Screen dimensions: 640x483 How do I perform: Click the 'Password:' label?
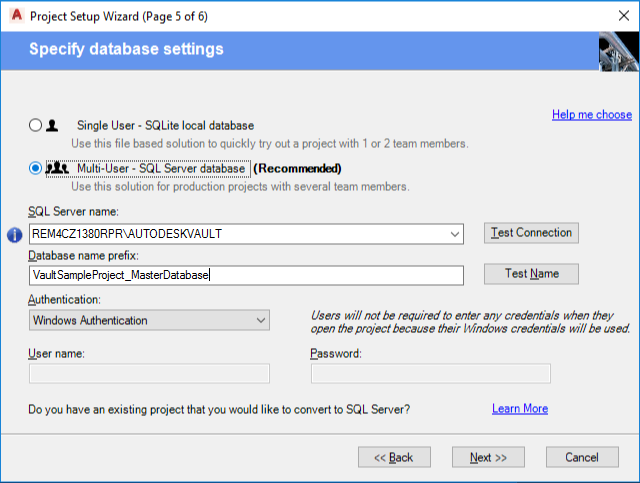click(336, 353)
